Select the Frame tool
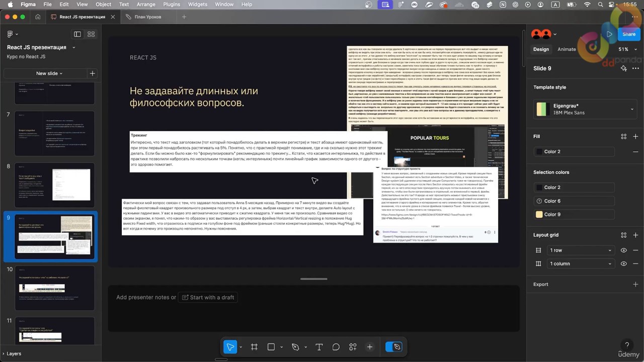This screenshot has width=644, height=362. [x=254, y=347]
